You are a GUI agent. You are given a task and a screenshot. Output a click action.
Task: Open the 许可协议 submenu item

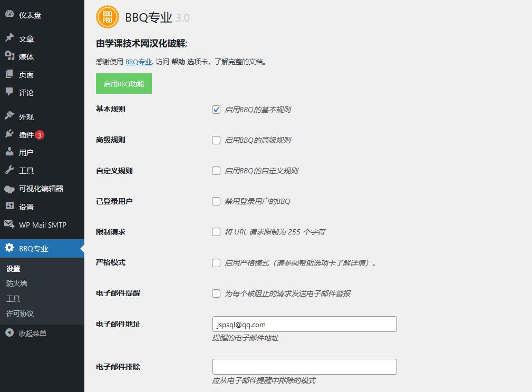click(x=20, y=313)
